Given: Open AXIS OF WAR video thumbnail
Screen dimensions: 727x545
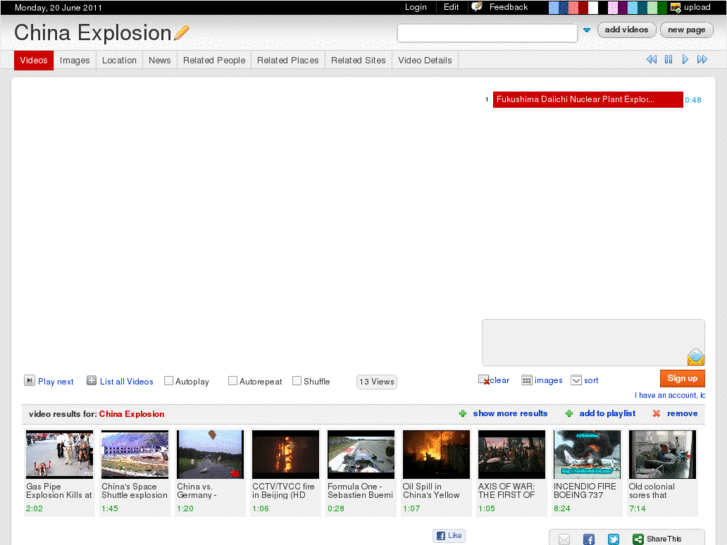Looking at the screenshot, I should [x=511, y=454].
